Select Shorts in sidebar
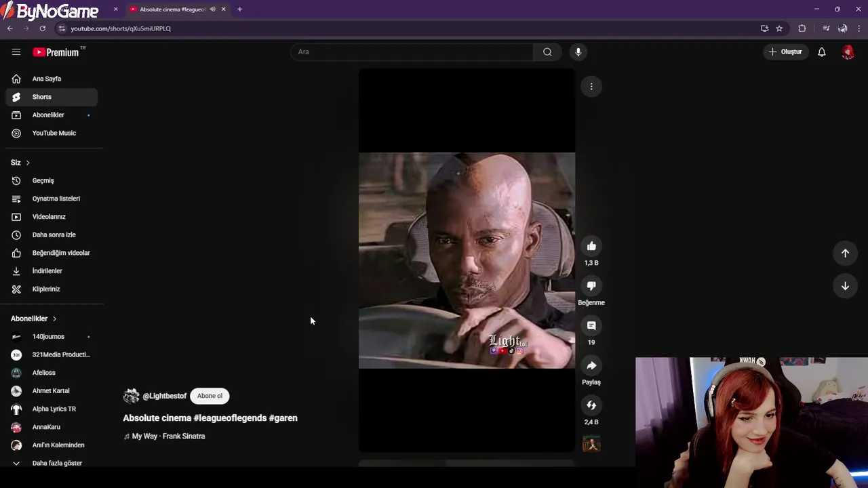Viewport: 868px width, 488px height. pyautogui.click(x=52, y=97)
